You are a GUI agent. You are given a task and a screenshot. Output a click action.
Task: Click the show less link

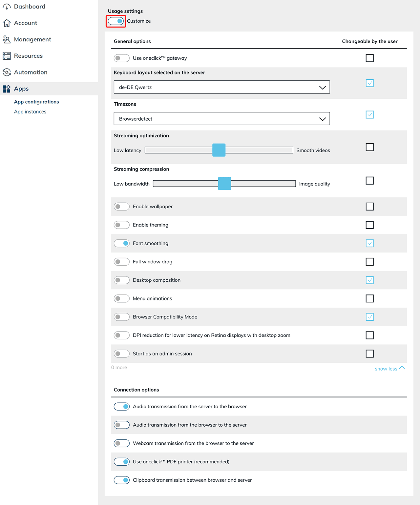point(386,369)
